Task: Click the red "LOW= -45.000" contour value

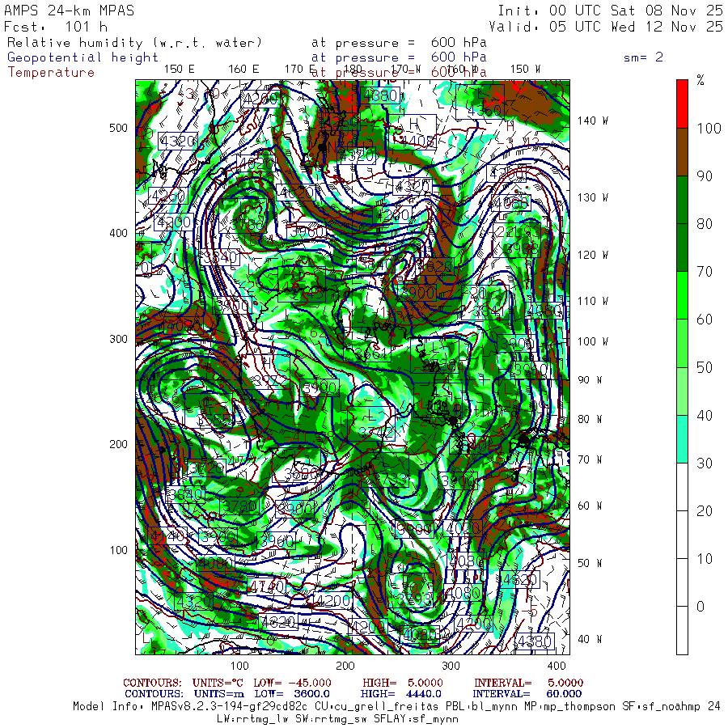Action: (x=292, y=683)
